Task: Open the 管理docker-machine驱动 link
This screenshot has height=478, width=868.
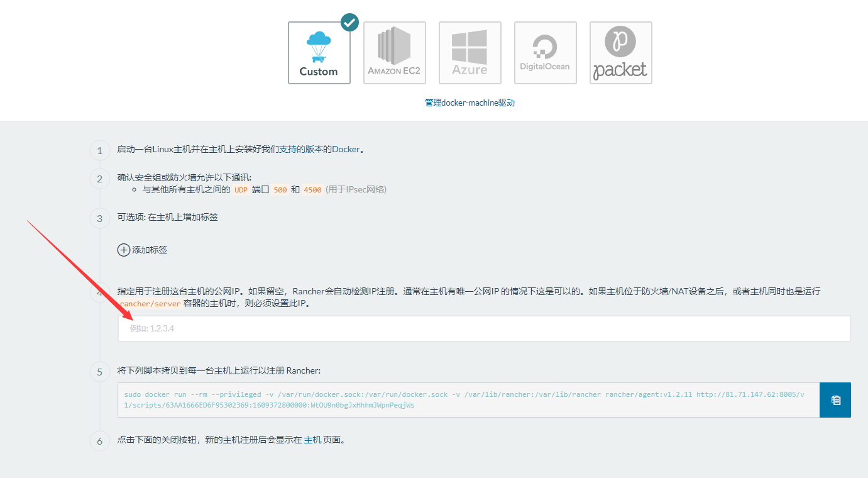Action: coord(470,103)
